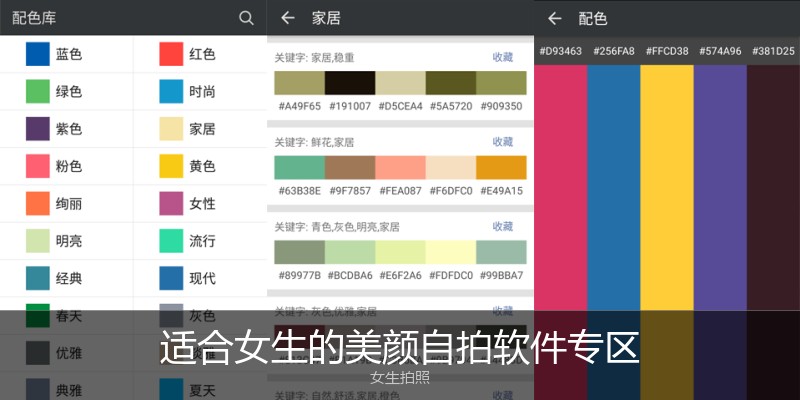Click the #256FA8 hex code label
The image size is (800, 400).
coord(614,51)
